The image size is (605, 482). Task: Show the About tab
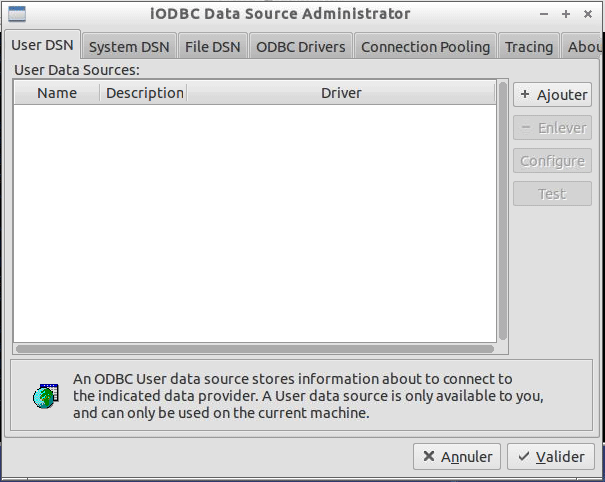coord(583,47)
